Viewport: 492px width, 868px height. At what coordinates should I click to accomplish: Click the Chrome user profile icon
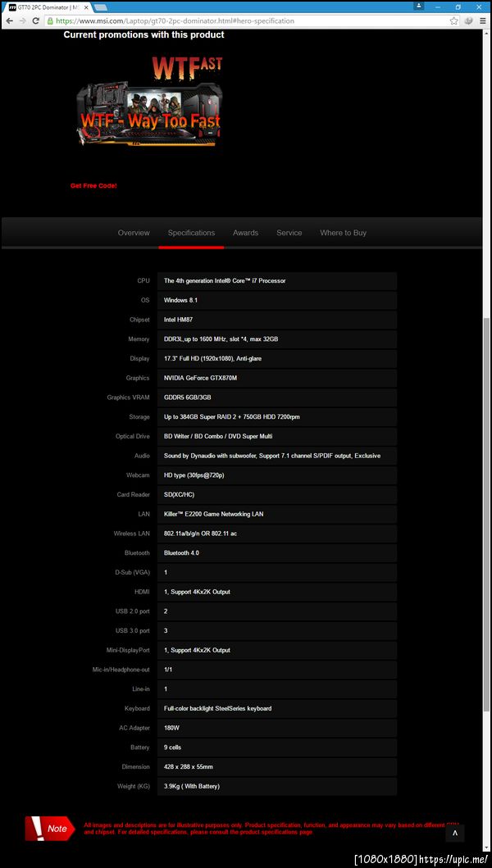(419, 6)
